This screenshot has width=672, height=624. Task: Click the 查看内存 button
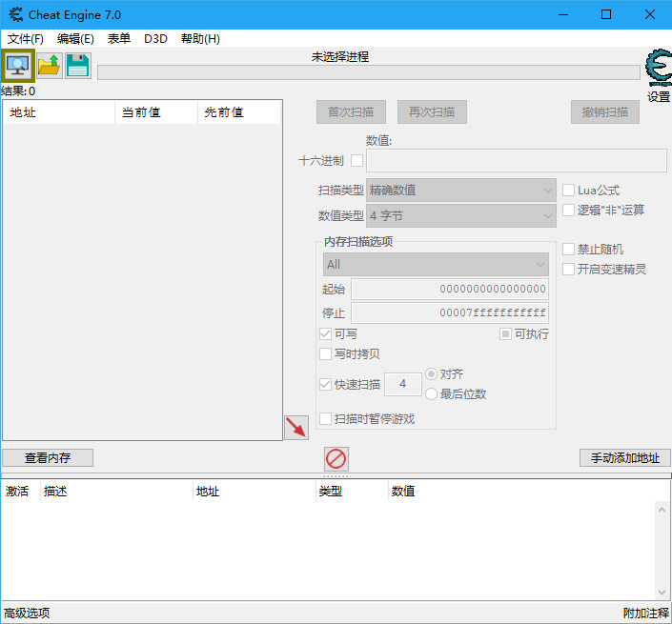click(48, 458)
